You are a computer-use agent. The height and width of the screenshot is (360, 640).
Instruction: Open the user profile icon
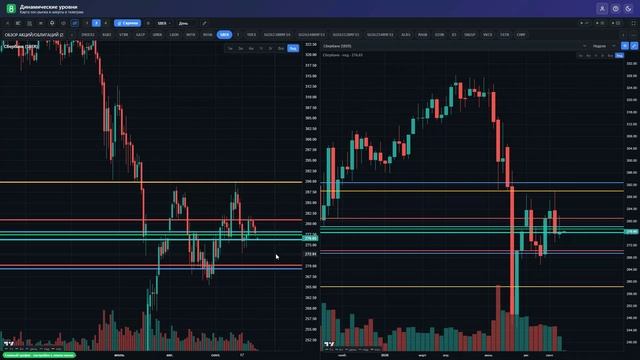tap(602, 9)
